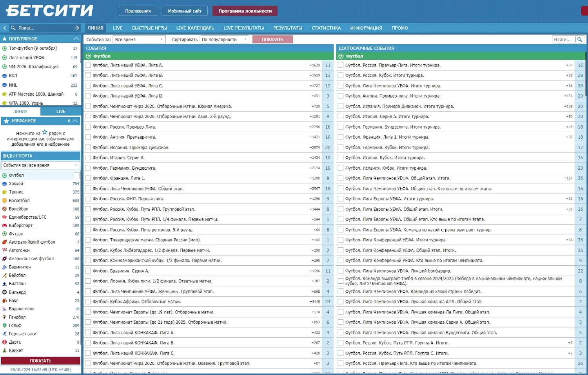Check the Россия. Премьер-Лига. Итоги турнира box

point(341,65)
